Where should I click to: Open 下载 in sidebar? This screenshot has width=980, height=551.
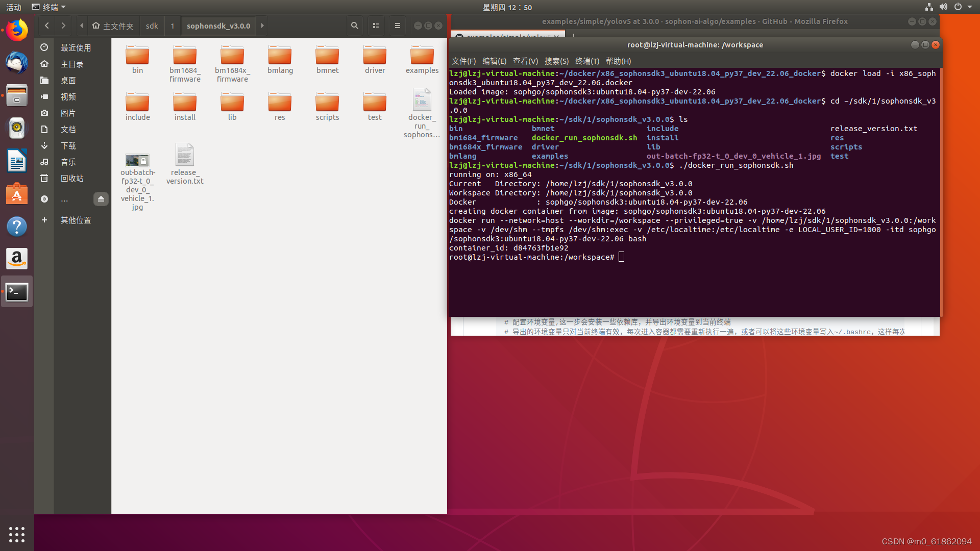pos(68,145)
